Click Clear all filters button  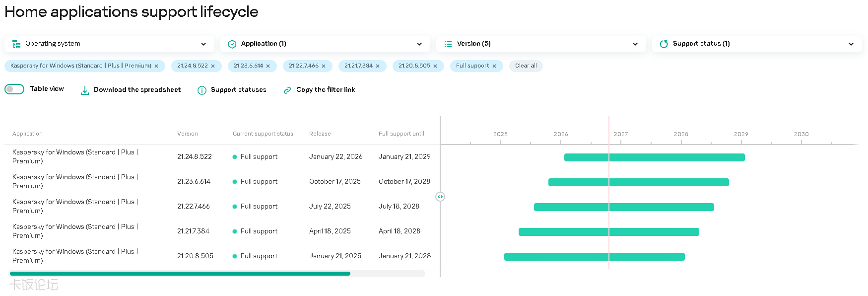click(526, 66)
